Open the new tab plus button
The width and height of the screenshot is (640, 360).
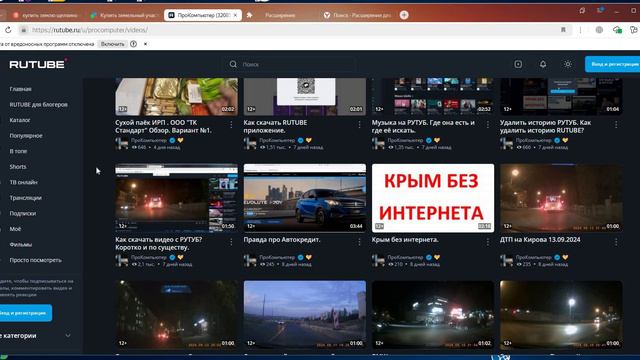pyautogui.click(x=404, y=15)
